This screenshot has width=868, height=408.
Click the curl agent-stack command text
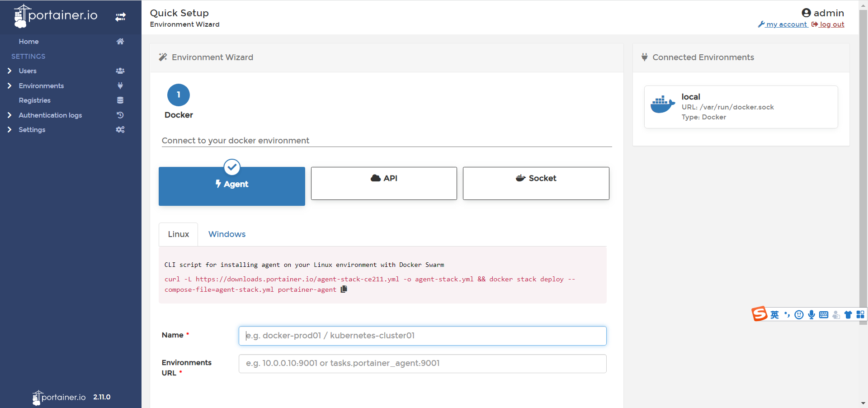coord(370,285)
